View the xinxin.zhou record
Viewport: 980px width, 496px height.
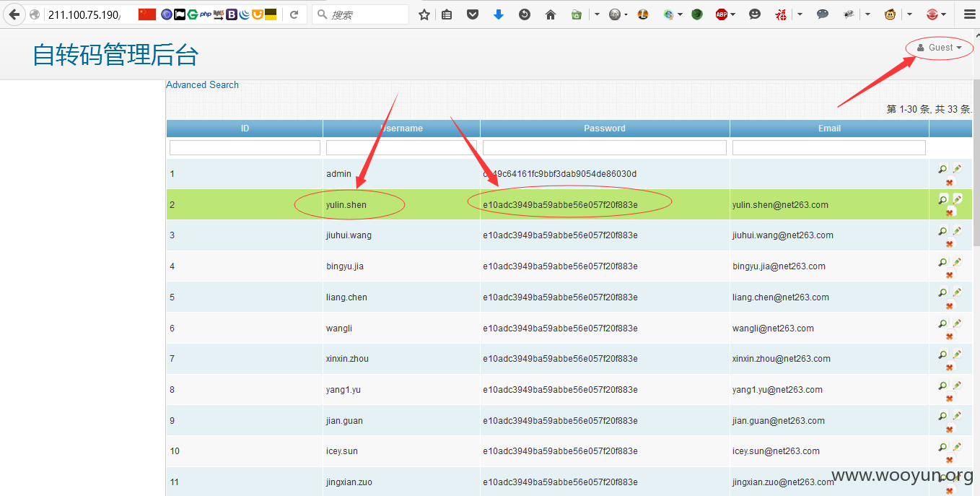942,354
